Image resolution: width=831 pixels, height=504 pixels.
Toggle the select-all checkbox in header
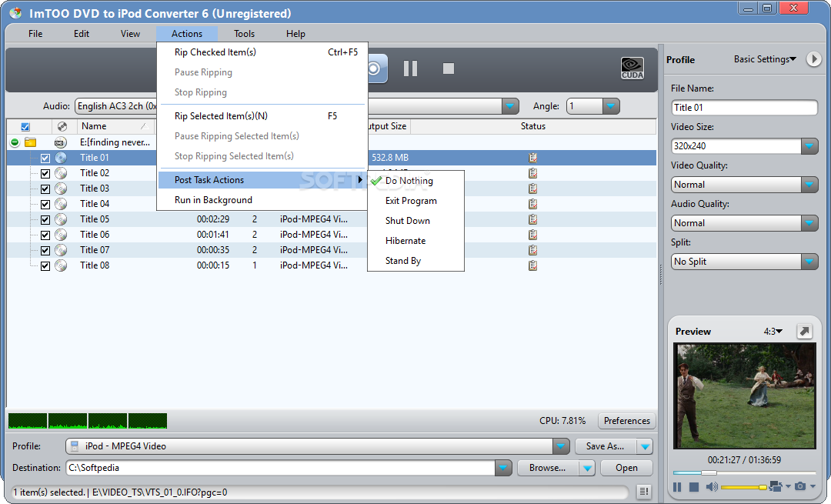[25, 127]
